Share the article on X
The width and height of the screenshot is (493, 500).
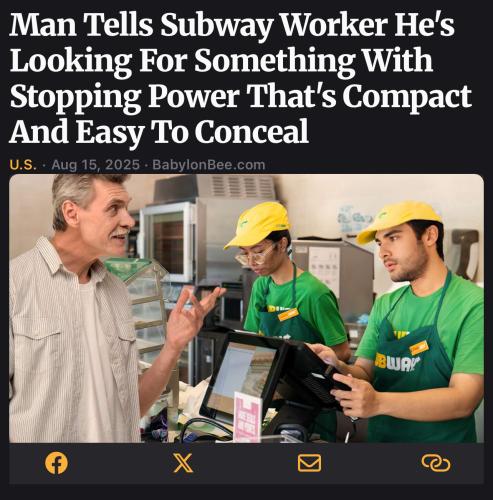[x=183, y=463]
